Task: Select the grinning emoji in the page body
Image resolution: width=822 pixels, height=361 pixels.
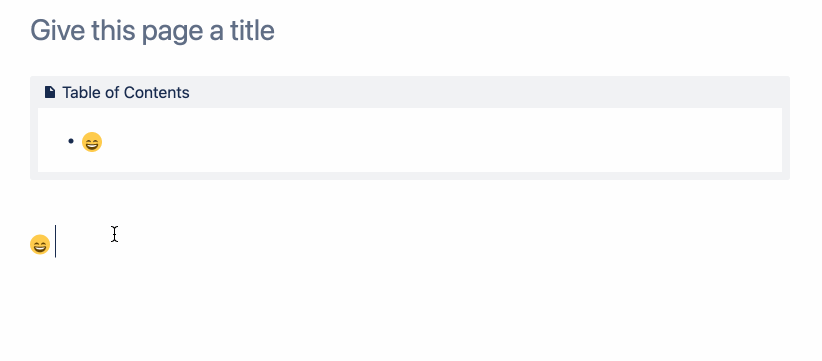Action: point(40,245)
